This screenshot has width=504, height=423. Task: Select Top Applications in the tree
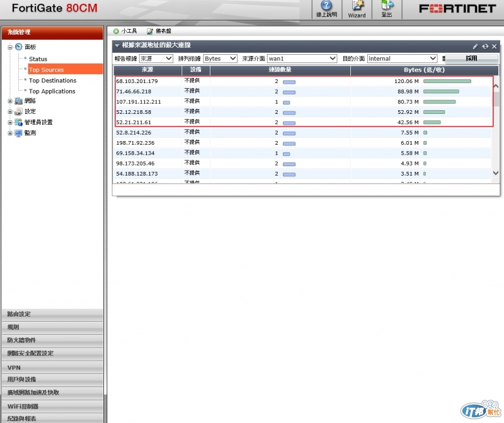52,91
